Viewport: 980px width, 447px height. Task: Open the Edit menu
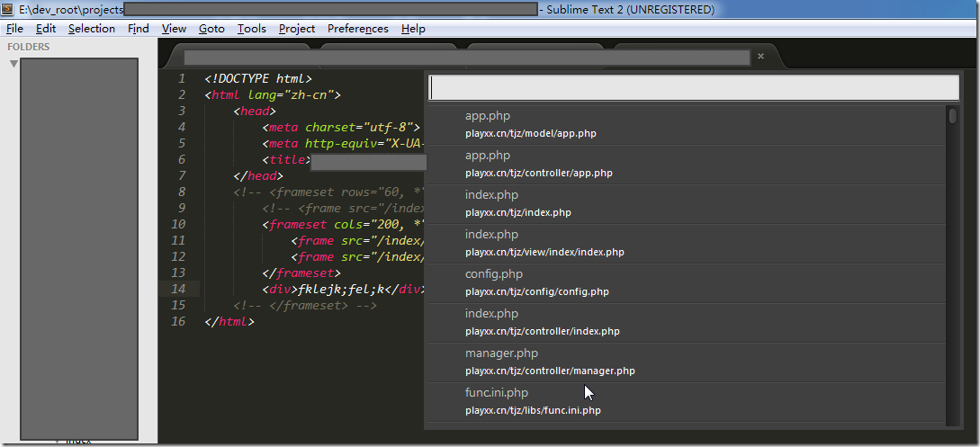pyautogui.click(x=46, y=29)
